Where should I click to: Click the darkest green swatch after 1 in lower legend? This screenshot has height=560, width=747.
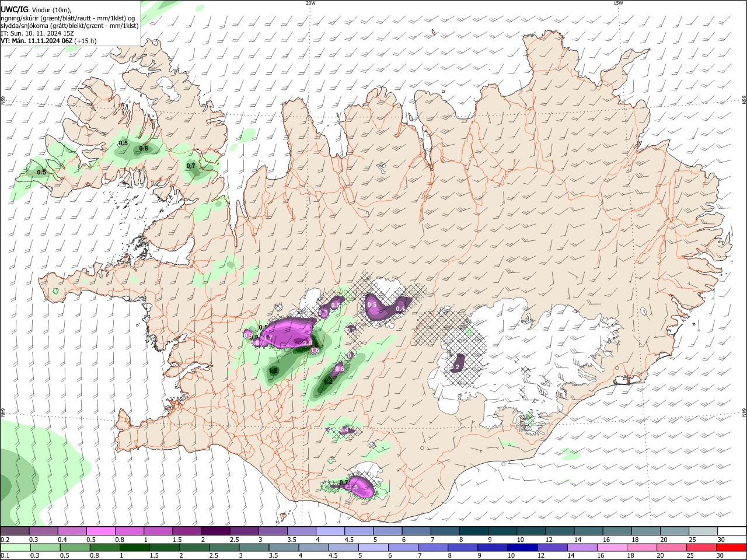(x=134, y=547)
